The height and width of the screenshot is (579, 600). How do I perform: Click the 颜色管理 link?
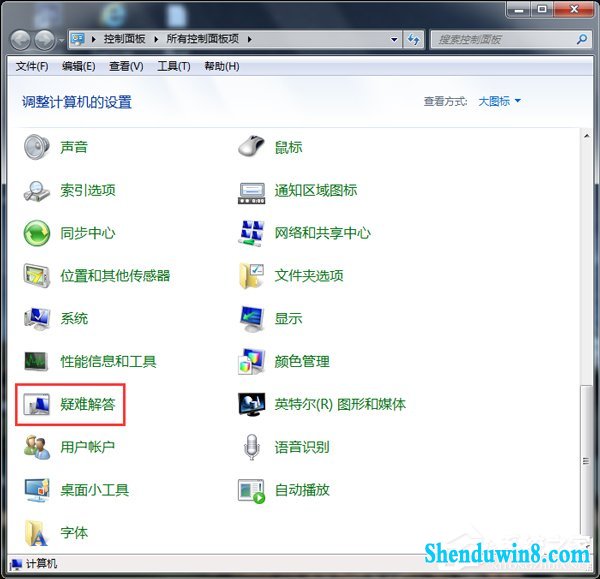click(x=302, y=361)
